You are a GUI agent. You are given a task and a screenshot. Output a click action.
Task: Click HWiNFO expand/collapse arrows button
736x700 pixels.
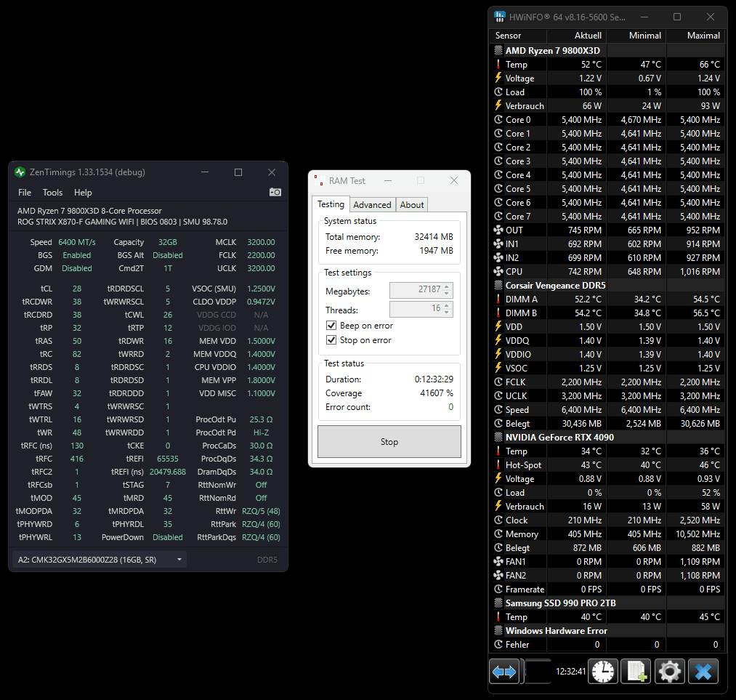504,672
